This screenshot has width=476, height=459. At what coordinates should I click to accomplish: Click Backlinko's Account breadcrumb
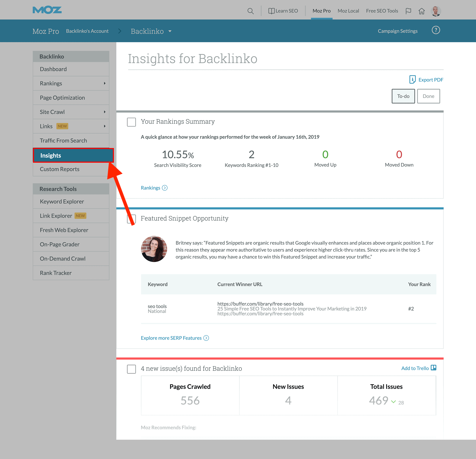click(87, 31)
